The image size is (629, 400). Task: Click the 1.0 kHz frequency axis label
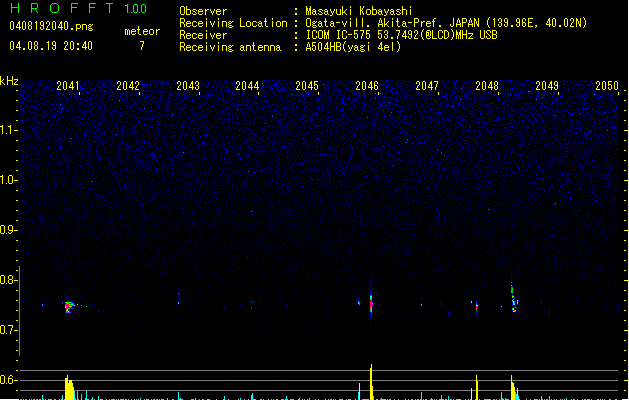(x=8, y=180)
